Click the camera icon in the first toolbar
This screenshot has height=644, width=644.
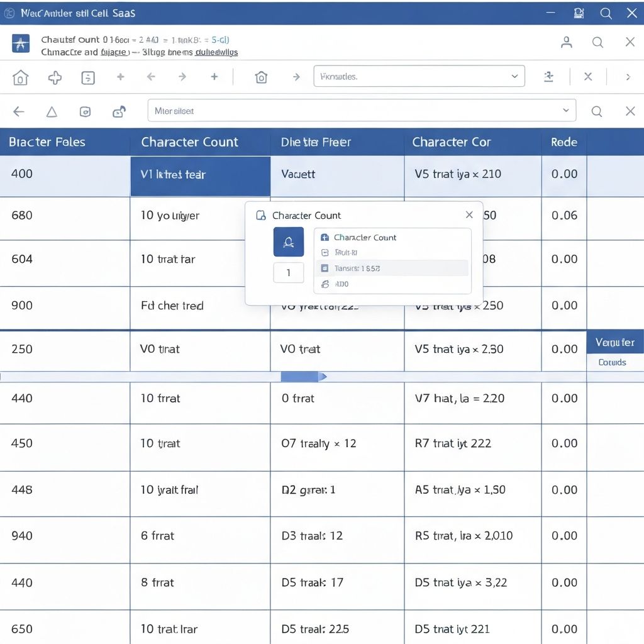click(x=261, y=77)
